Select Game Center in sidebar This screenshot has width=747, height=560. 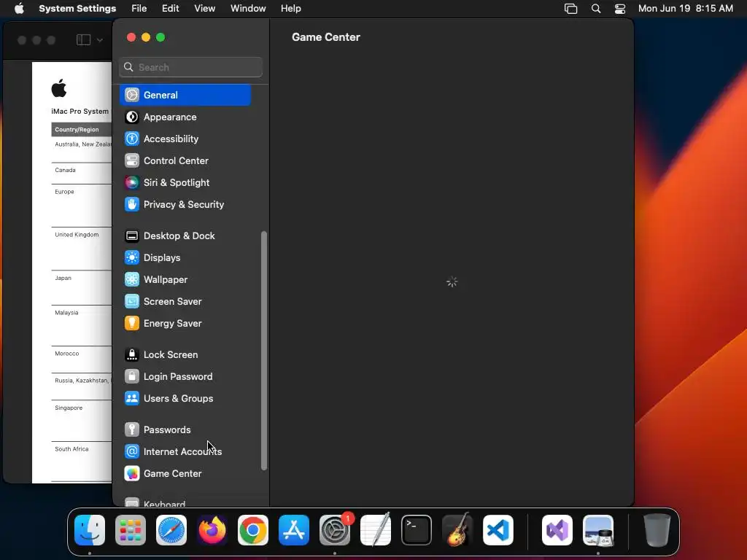pyautogui.click(x=185, y=473)
